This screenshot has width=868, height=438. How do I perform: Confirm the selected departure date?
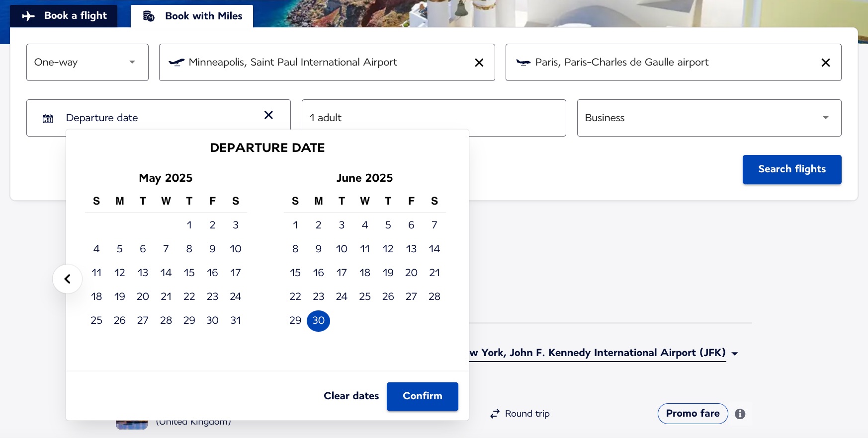pos(422,396)
